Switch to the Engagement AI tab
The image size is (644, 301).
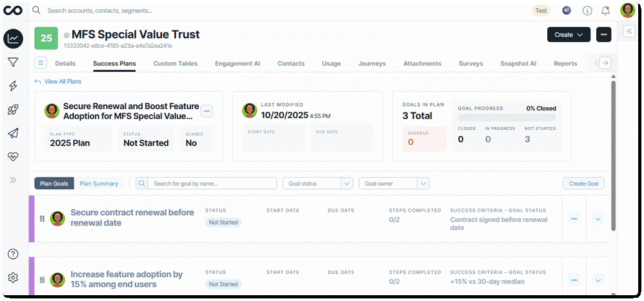coord(237,63)
